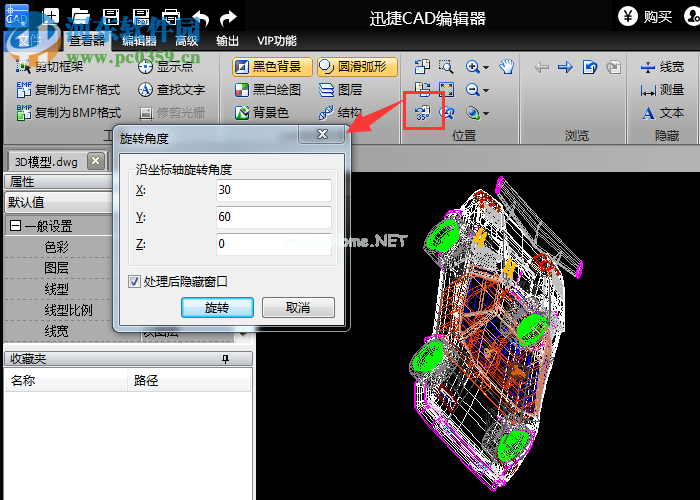Click the 结构 structure tool
Screen dimensions: 700x500
click(x=340, y=113)
